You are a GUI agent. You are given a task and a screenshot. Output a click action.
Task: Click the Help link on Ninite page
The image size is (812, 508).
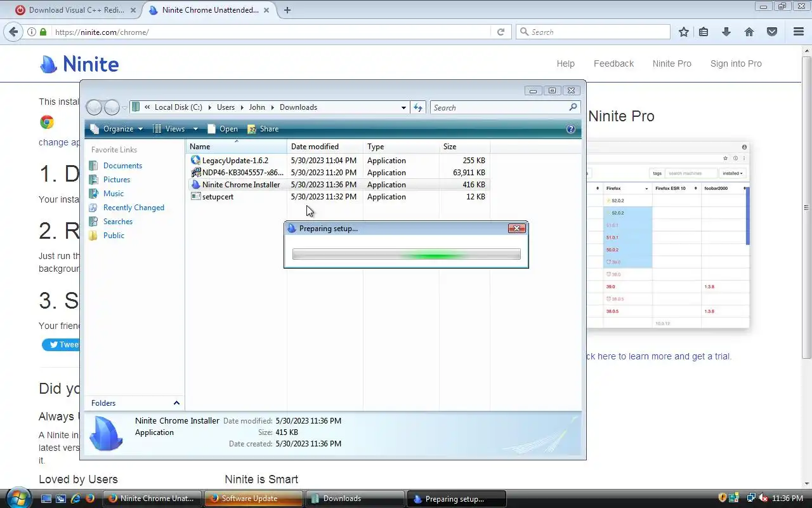coord(565,63)
